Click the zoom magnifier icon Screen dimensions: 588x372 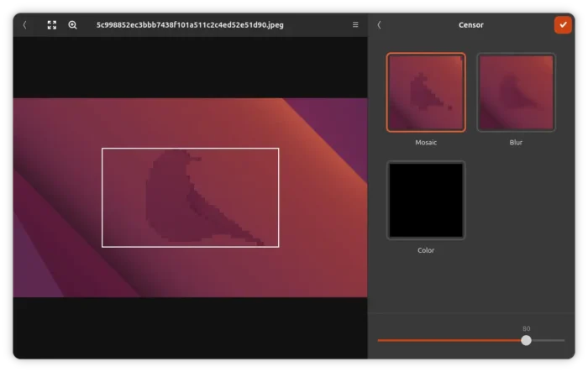point(73,25)
